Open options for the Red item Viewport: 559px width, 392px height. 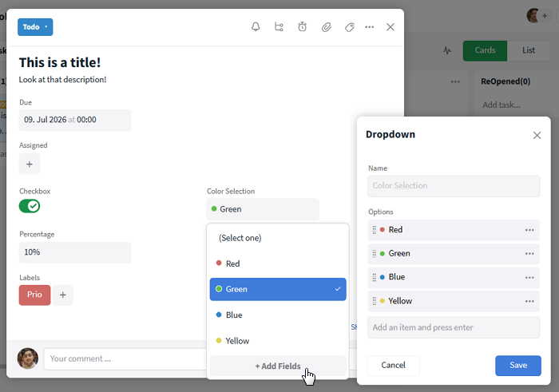(x=529, y=230)
